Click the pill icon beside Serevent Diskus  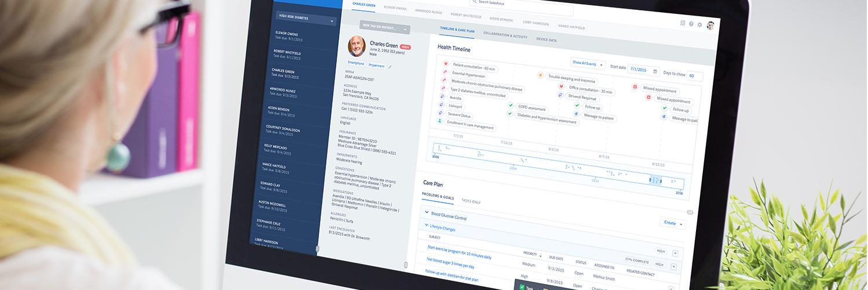(441, 113)
